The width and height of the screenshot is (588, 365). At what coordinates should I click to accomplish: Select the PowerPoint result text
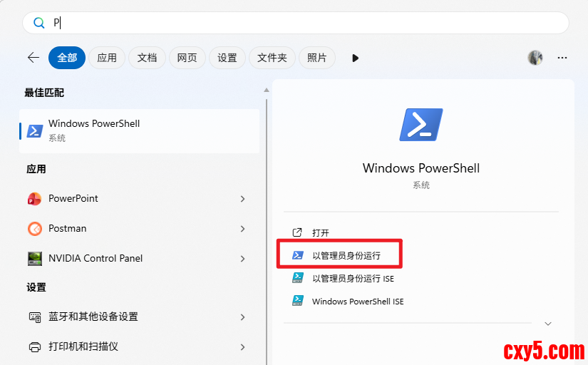[73, 198]
